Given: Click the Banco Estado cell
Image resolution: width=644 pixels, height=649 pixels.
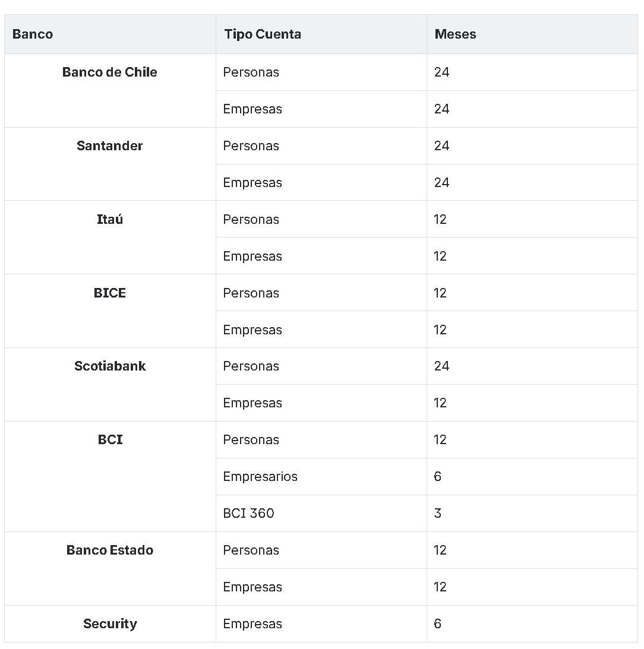Looking at the screenshot, I should point(110,550).
